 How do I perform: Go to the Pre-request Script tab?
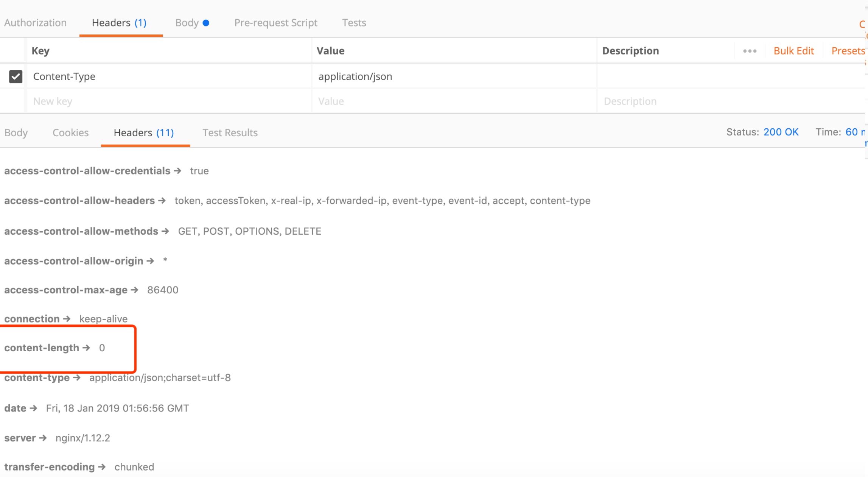coord(275,23)
